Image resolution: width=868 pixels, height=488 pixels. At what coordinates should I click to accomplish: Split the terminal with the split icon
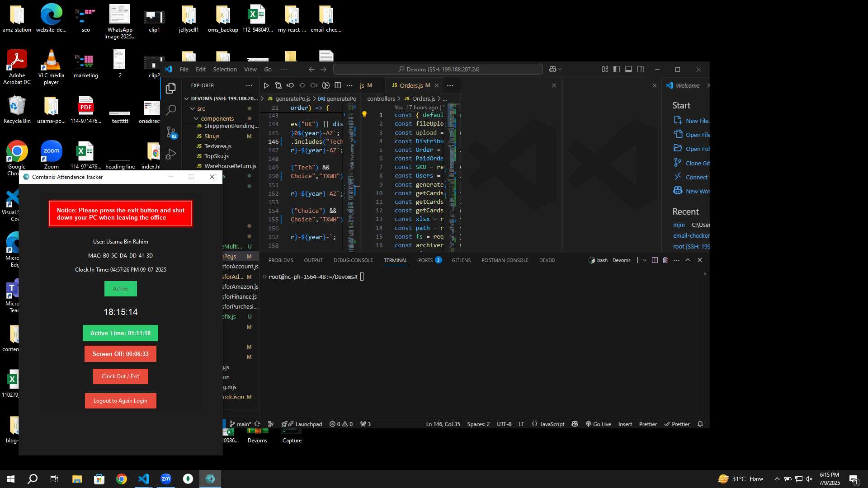655,260
